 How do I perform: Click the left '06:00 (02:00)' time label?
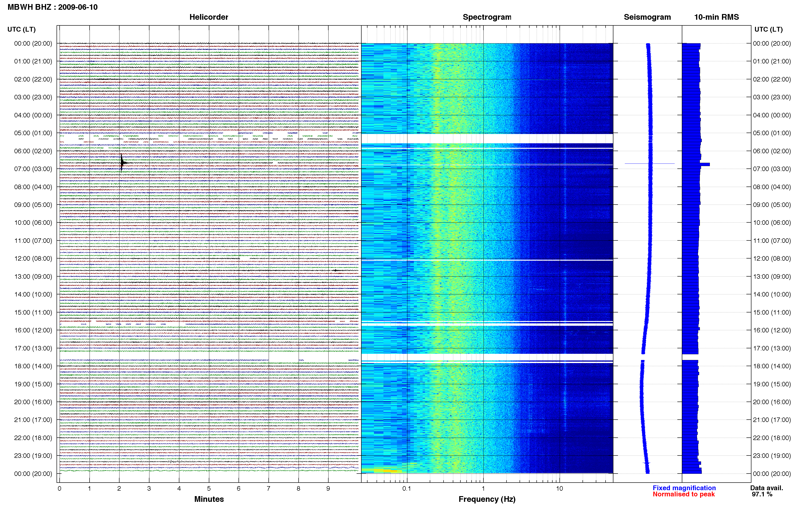tap(33, 151)
